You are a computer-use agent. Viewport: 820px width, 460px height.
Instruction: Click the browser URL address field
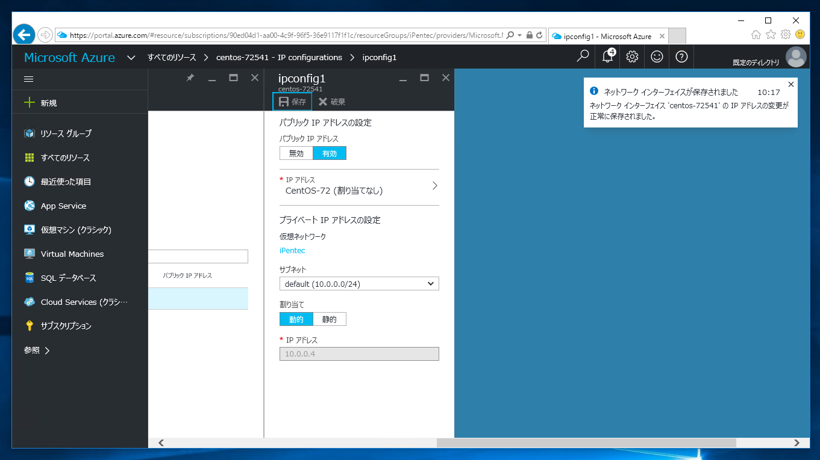285,35
